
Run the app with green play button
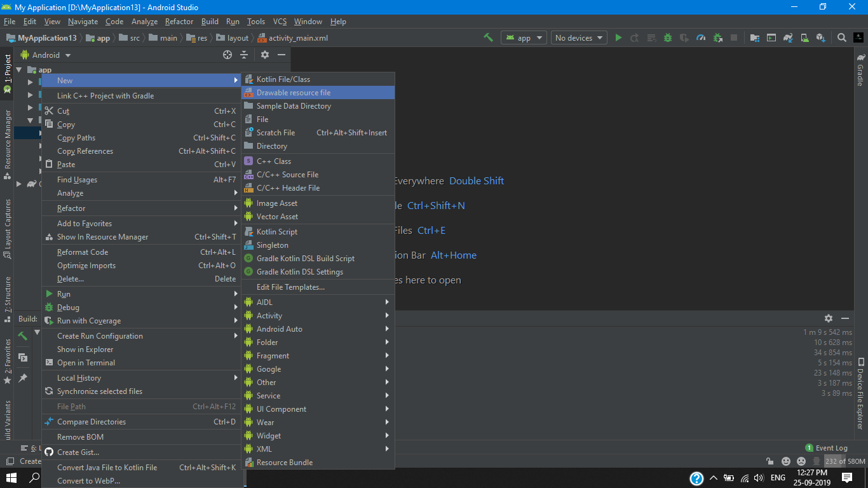tap(618, 37)
